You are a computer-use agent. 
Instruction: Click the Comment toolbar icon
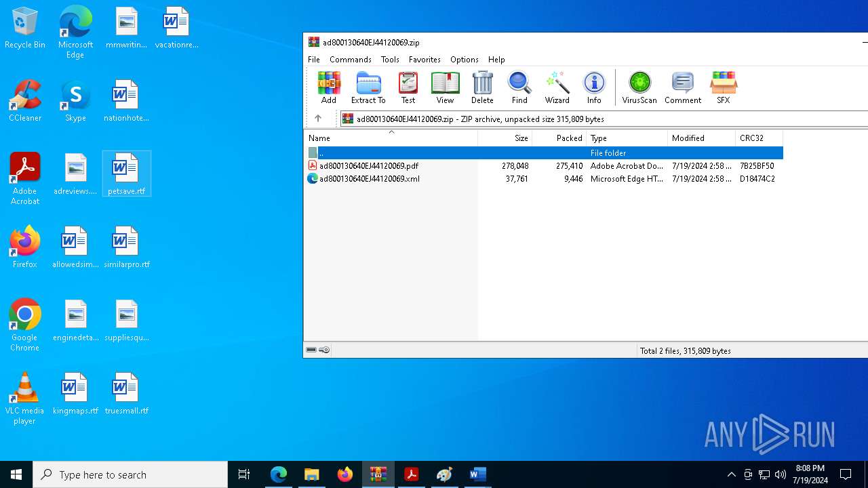[x=683, y=87]
